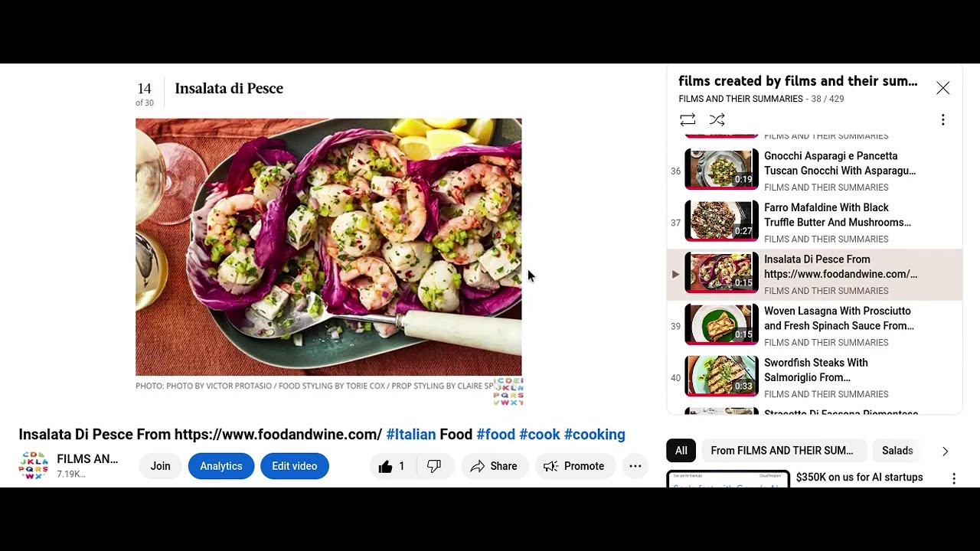Dislike the video with thumbs-down

coord(434,466)
